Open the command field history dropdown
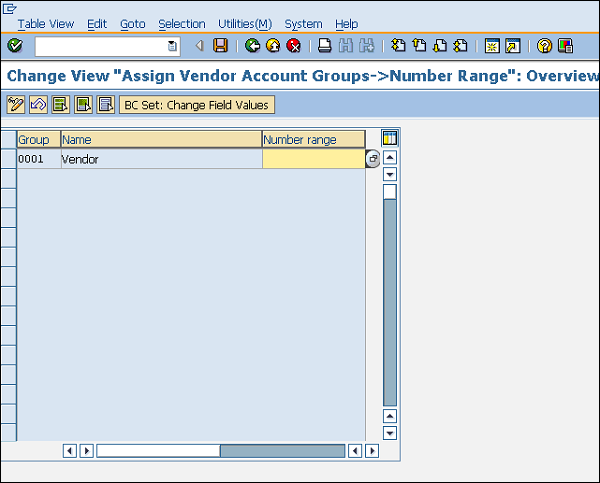600x483 pixels. click(173, 46)
